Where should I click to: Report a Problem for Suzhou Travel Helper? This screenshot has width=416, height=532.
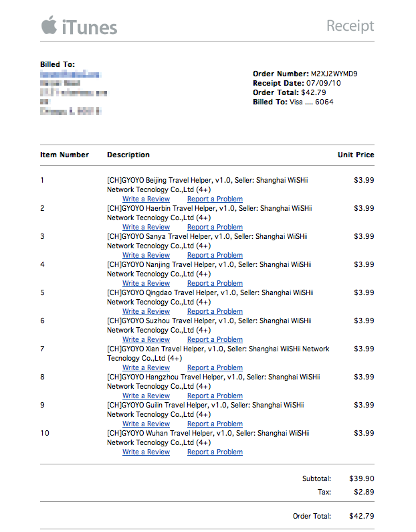(x=215, y=339)
